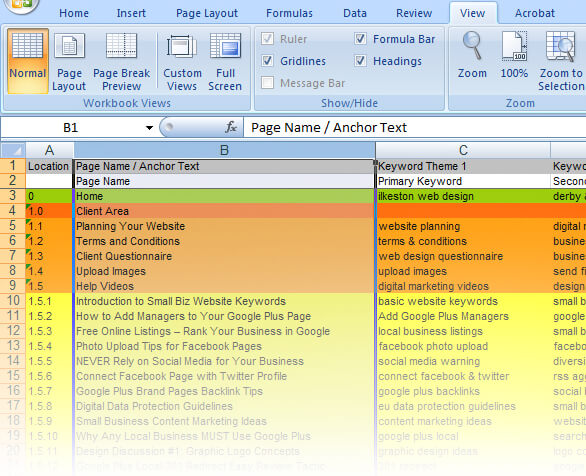Open the Home ribbon tab
This screenshot has height=476, width=586.
tap(74, 13)
